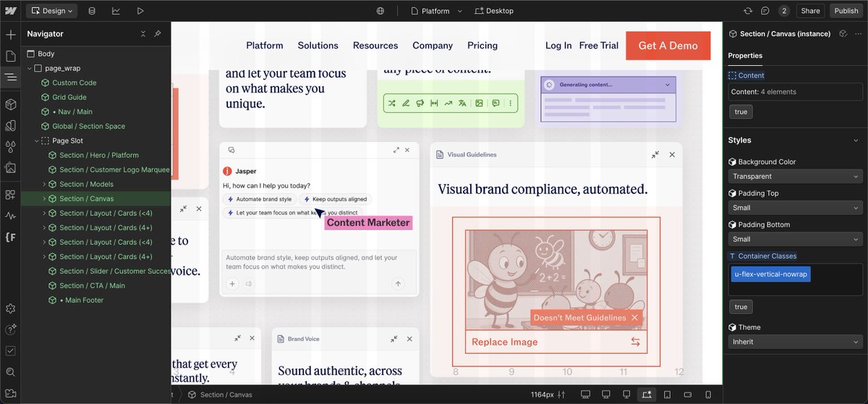The image size is (868, 404).
Task: Click the Share button
Action: pos(810,11)
